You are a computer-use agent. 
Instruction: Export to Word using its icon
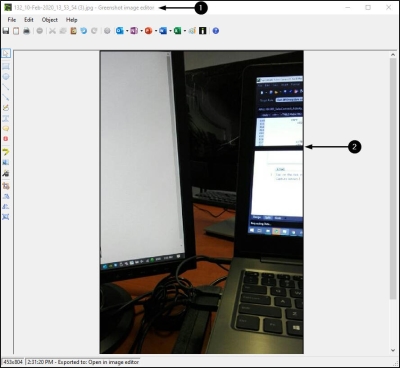[x=163, y=31]
